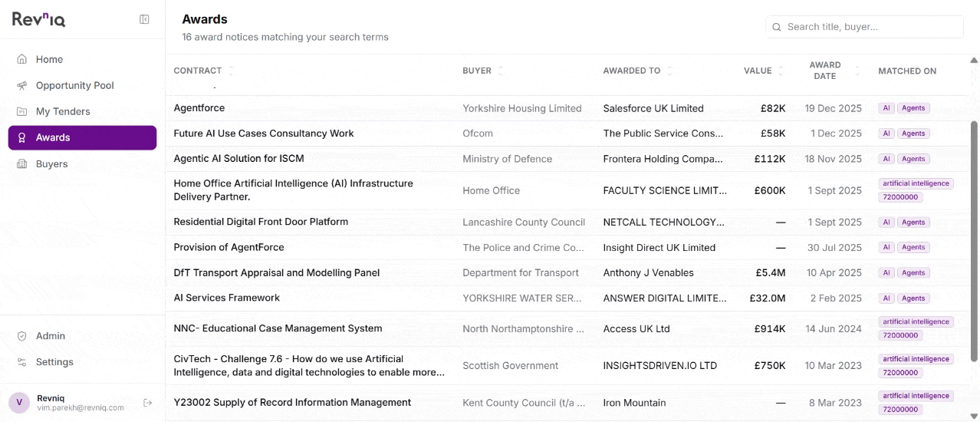Click the magnifier icon in the search box

pyautogui.click(x=778, y=27)
